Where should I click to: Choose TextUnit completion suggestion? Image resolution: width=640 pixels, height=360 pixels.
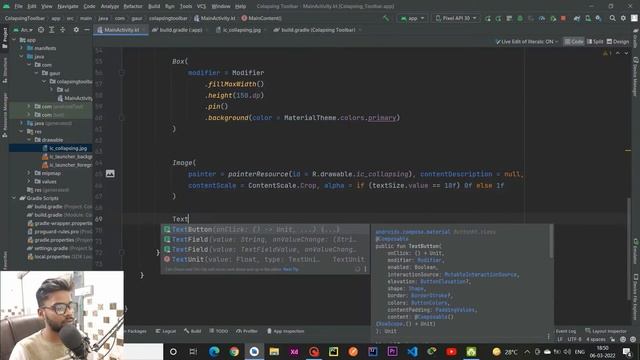[264, 260]
